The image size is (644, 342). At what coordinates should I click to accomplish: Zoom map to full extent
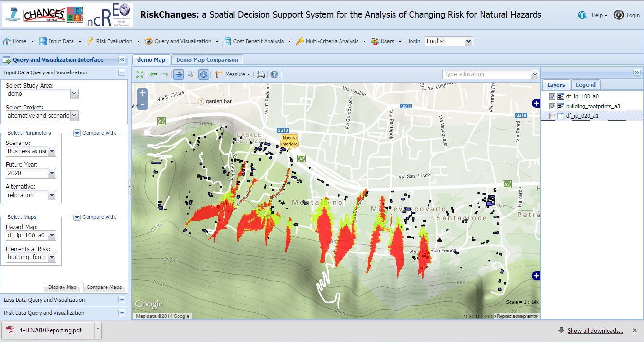point(140,74)
